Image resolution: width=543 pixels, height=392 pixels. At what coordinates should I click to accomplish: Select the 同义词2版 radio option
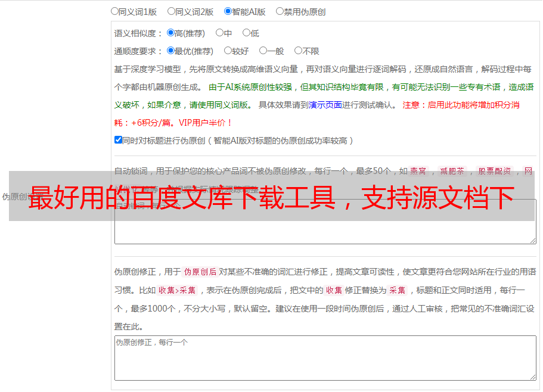pos(171,11)
